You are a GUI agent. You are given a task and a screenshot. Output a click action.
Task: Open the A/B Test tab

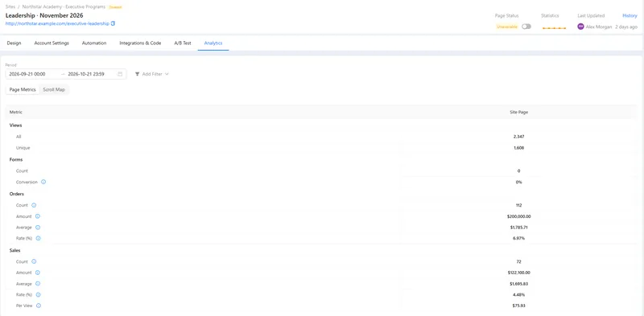coord(183,43)
